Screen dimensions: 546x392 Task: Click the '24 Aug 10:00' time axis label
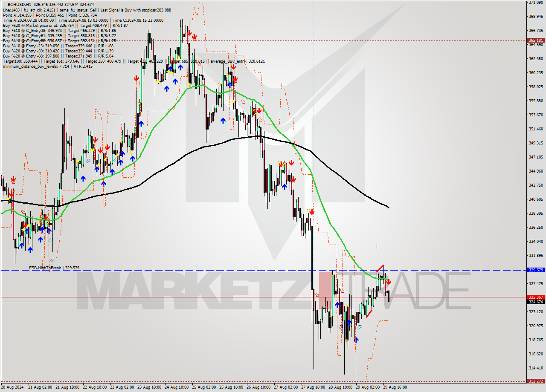pos(176,387)
